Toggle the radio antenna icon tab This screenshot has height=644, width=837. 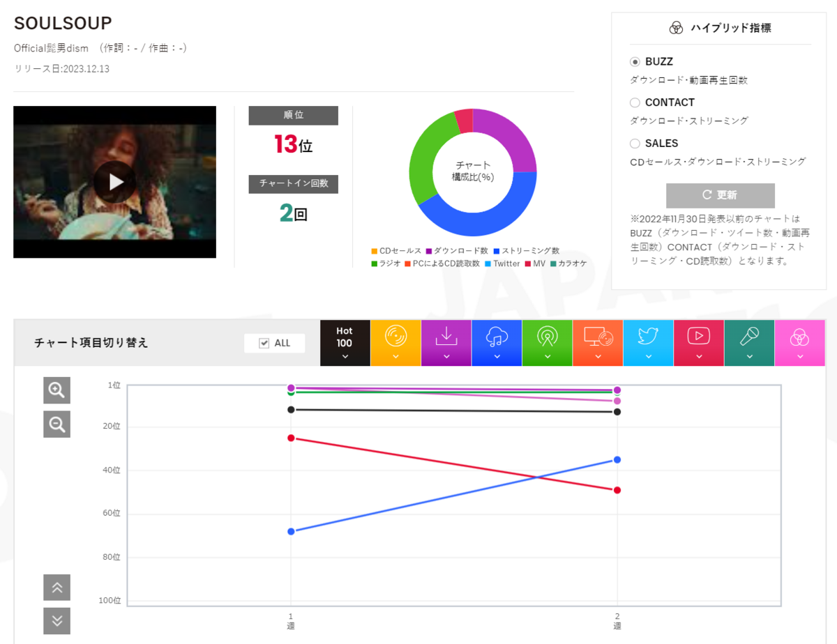point(547,343)
